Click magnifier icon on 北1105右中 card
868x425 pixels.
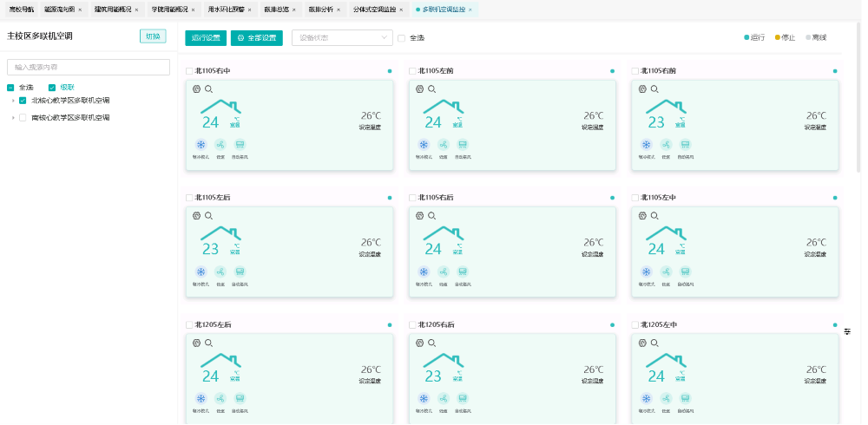click(208, 89)
